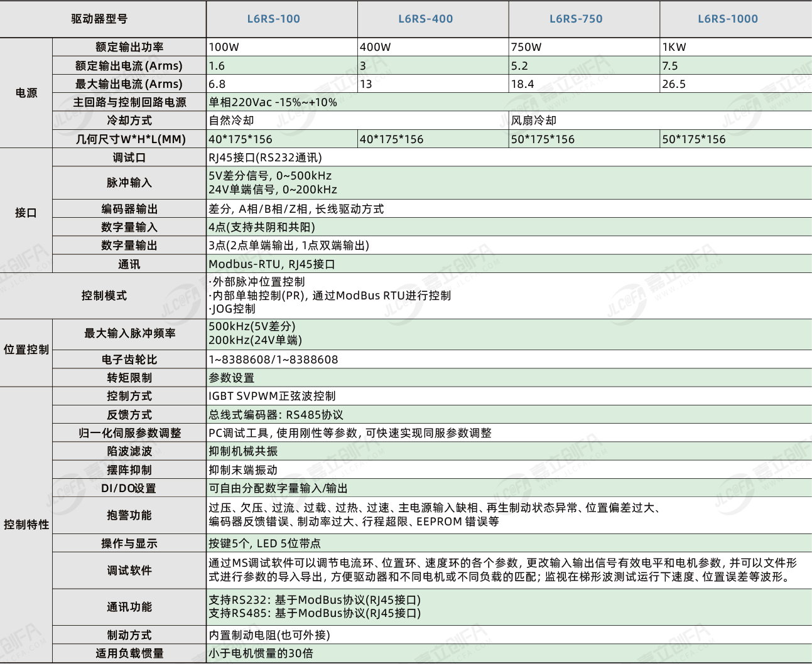
Task: Click the 500kHz(5V差分) line
Action: [x=252, y=326]
